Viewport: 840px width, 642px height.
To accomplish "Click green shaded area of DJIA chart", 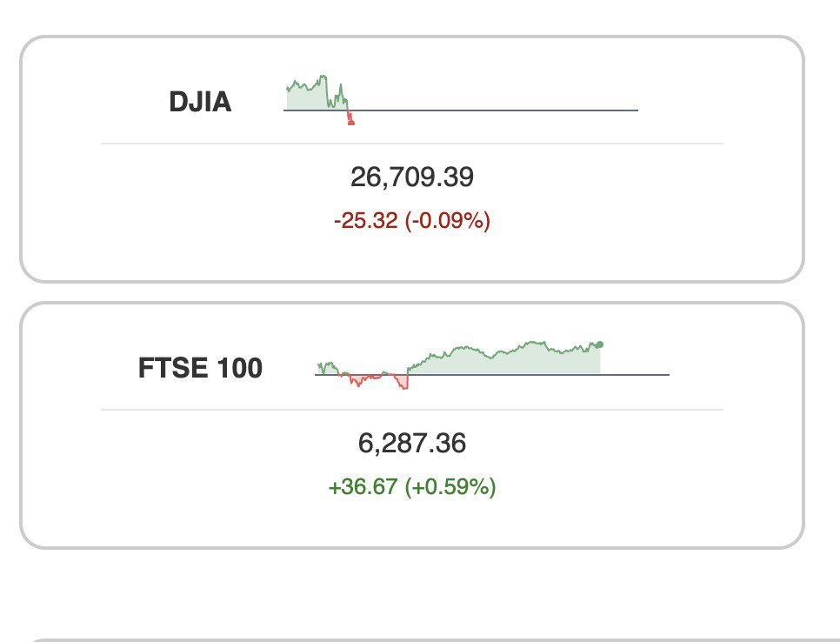I will (304, 98).
